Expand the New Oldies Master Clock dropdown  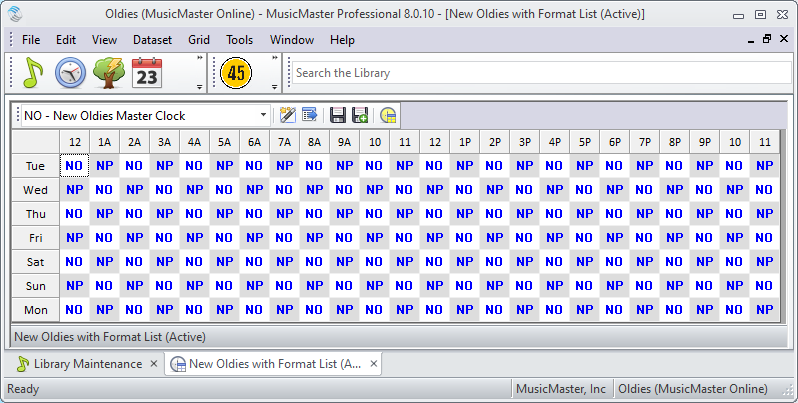(x=264, y=116)
